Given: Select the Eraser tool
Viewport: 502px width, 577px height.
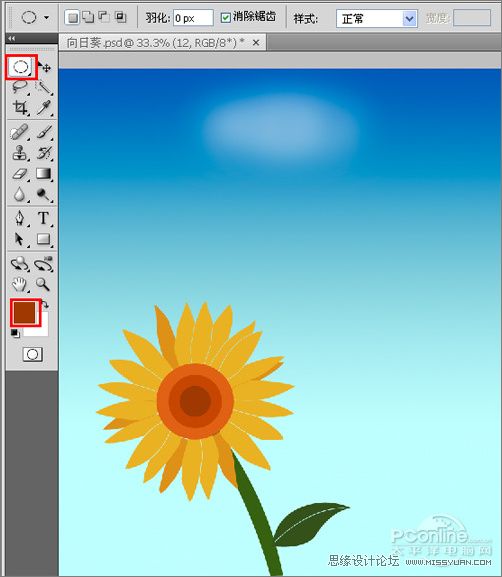Looking at the screenshot, I should (20, 174).
